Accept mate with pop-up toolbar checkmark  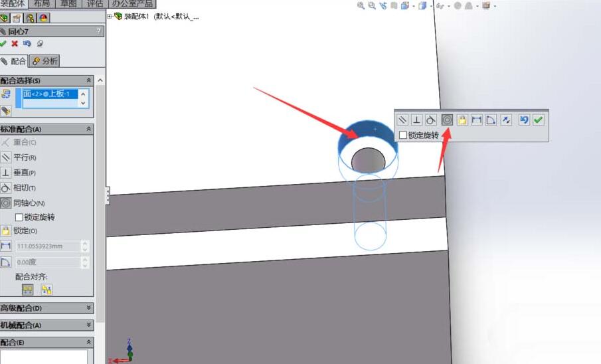tap(538, 120)
